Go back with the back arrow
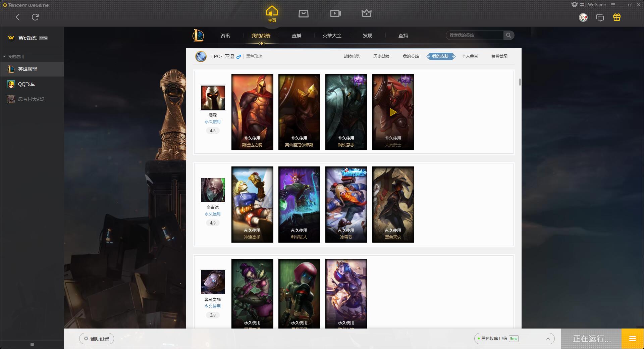This screenshot has height=349, width=644. point(18,17)
